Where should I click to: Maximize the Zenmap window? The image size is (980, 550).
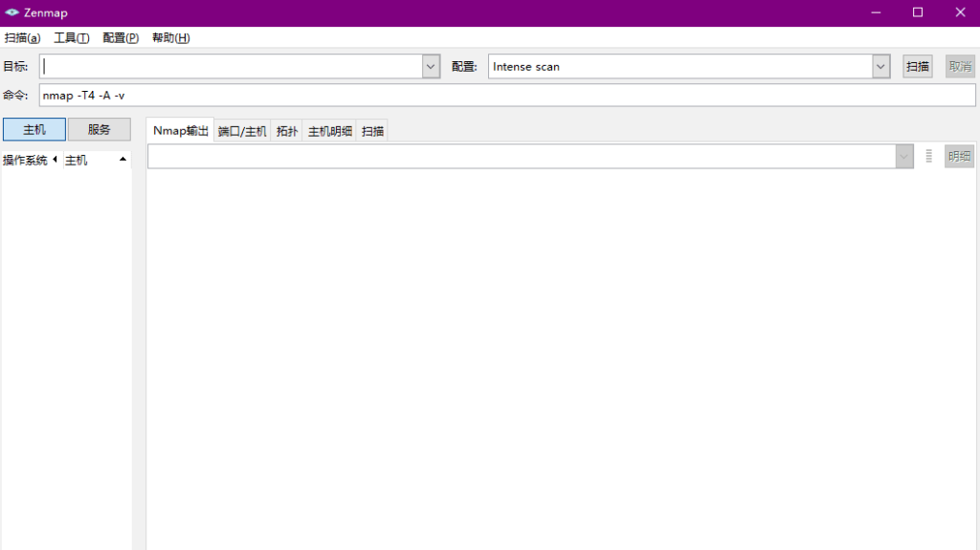[918, 12]
